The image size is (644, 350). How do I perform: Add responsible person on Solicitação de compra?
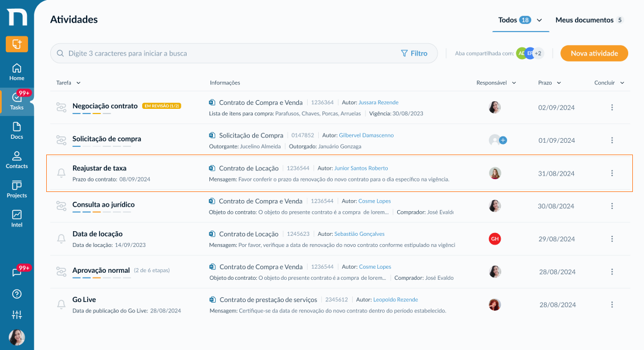point(503,140)
